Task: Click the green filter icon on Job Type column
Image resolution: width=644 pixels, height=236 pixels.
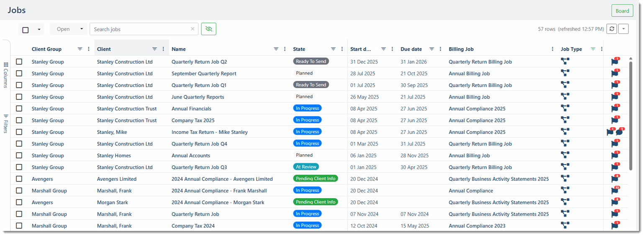Action: (x=593, y=49)
